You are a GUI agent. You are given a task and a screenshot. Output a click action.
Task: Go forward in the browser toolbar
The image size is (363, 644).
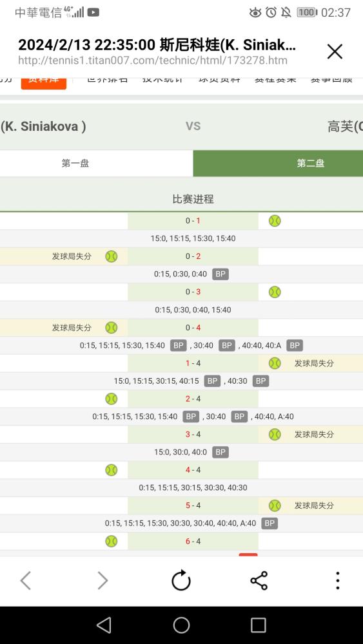click(x=103, y=581)
